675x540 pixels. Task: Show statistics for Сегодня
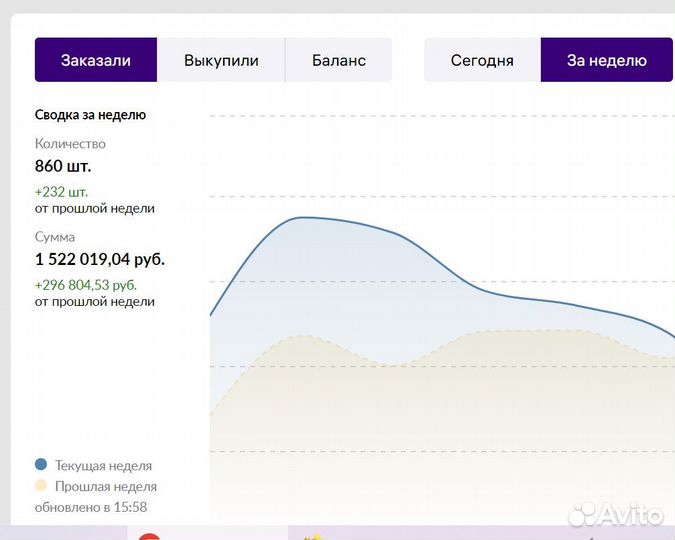click(482, 60)
